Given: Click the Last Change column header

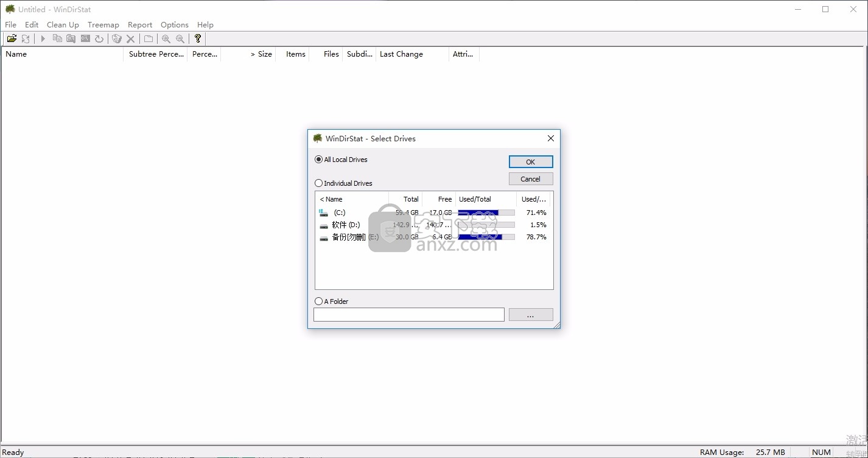Looking at the screenshot, I should (413, 54).
